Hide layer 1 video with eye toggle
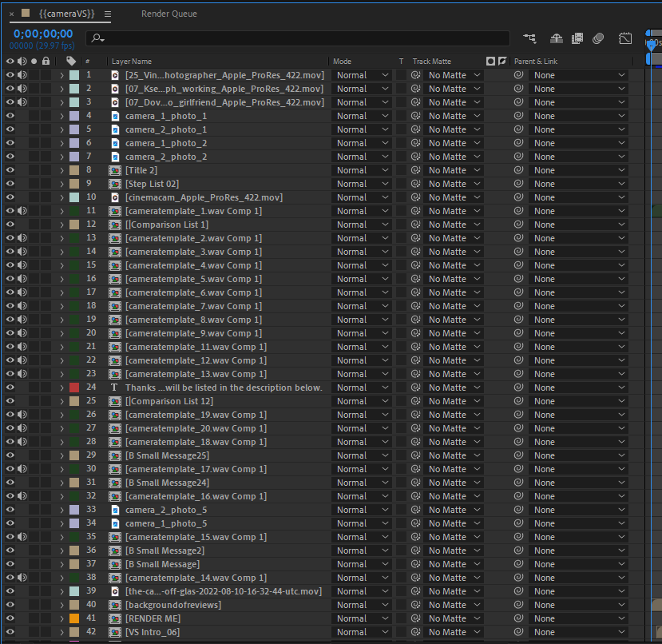662x644 pixels. click(10, 75)
